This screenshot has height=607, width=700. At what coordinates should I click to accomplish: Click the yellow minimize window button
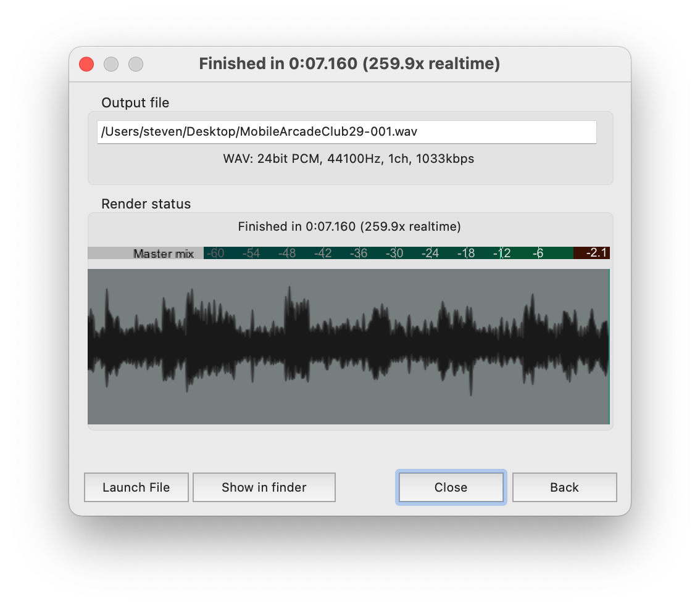(111, 64)
